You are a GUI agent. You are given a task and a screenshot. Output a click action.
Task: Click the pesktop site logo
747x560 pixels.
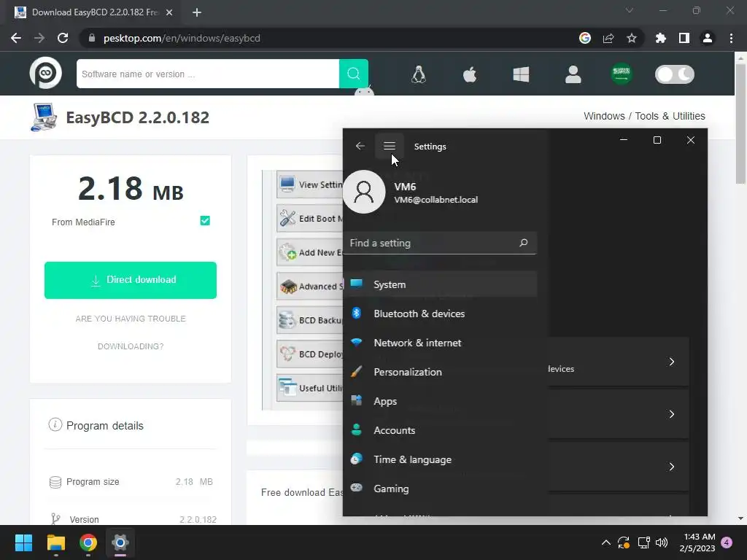(46, 74)
